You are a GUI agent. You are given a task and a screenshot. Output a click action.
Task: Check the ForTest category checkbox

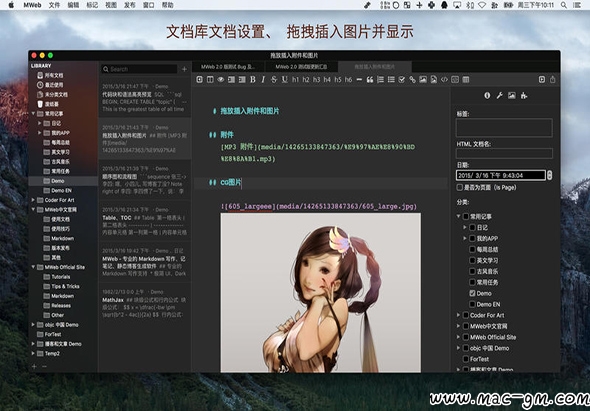[465, 359]
